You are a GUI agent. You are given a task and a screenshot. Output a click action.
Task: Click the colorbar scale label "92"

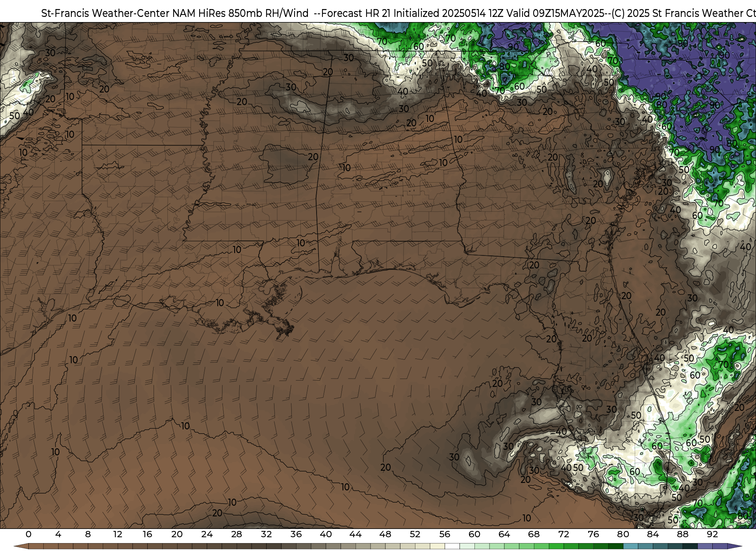712,534
